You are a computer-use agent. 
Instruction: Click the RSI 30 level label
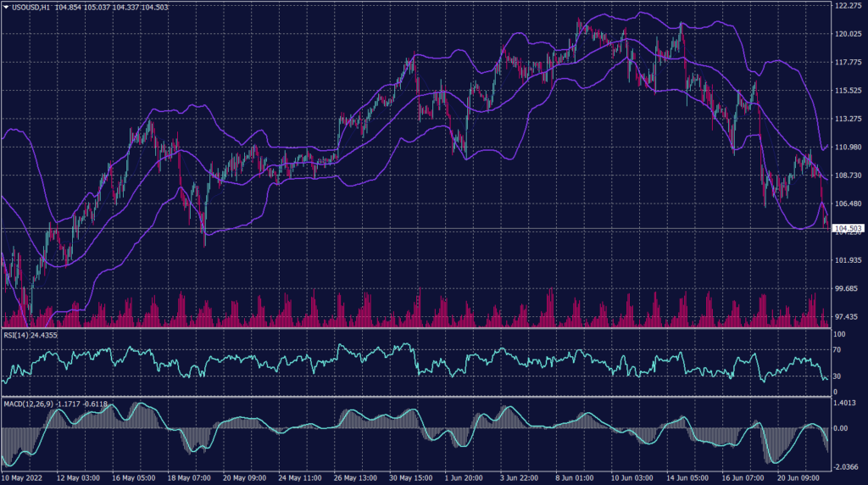pyautogui.click(x=839, y=376)
